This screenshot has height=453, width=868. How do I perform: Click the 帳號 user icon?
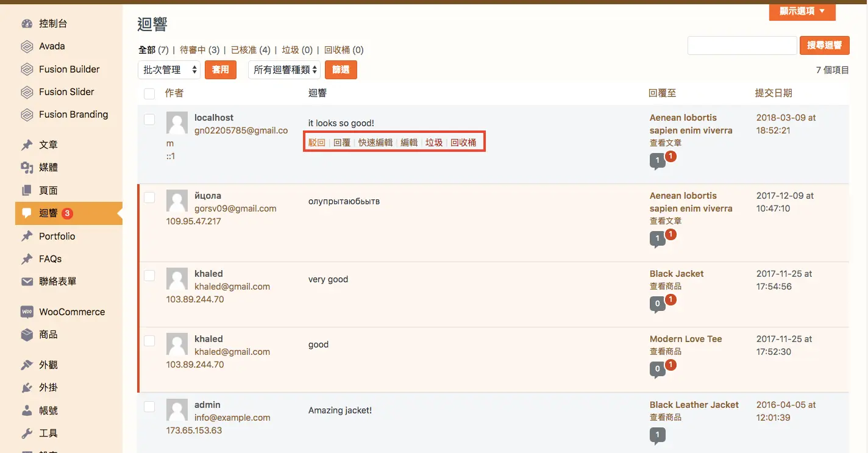tap(27, 411)
